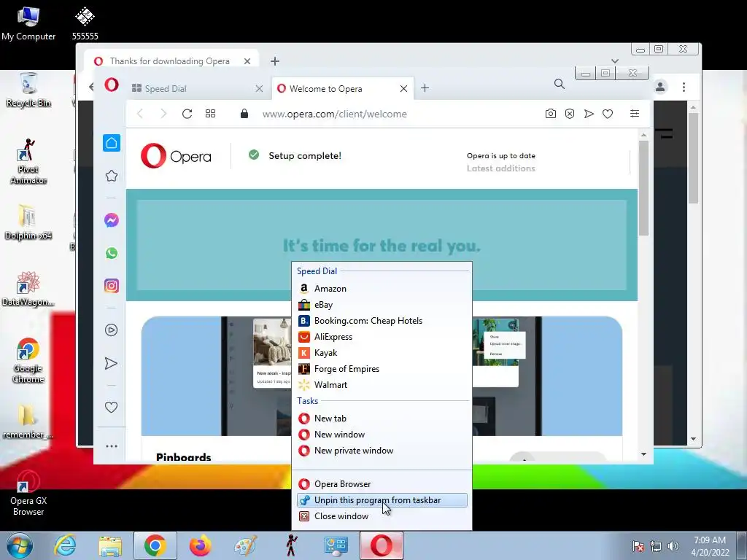Open Easy Setup sliders icon

click(x=635, y=113)
